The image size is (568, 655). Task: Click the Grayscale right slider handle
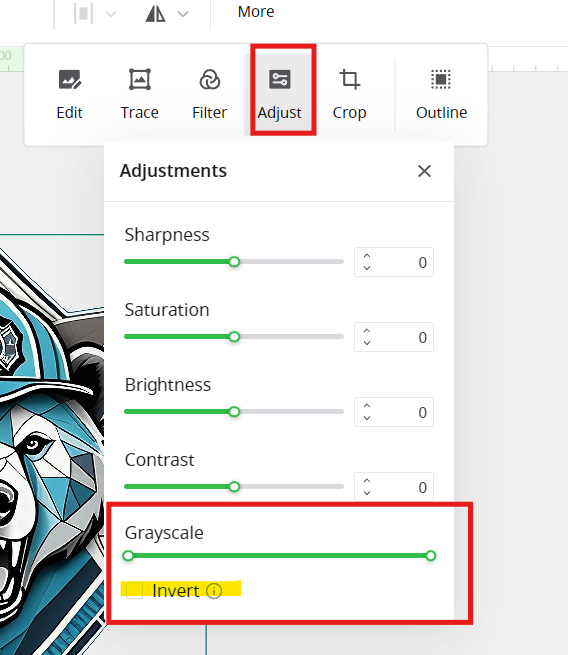[431, 556]
